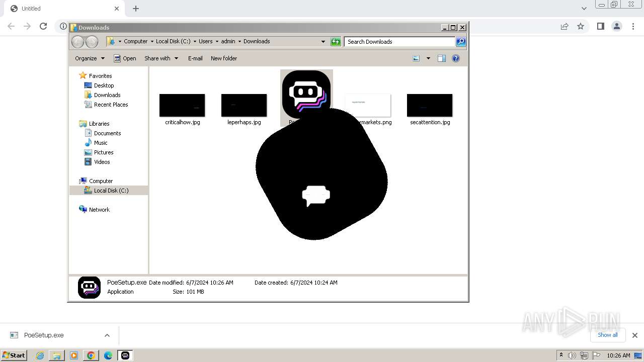Click the Open toolbar button
Image resolution: width=644 pixels, height=362 pixels.
point(125,58)
